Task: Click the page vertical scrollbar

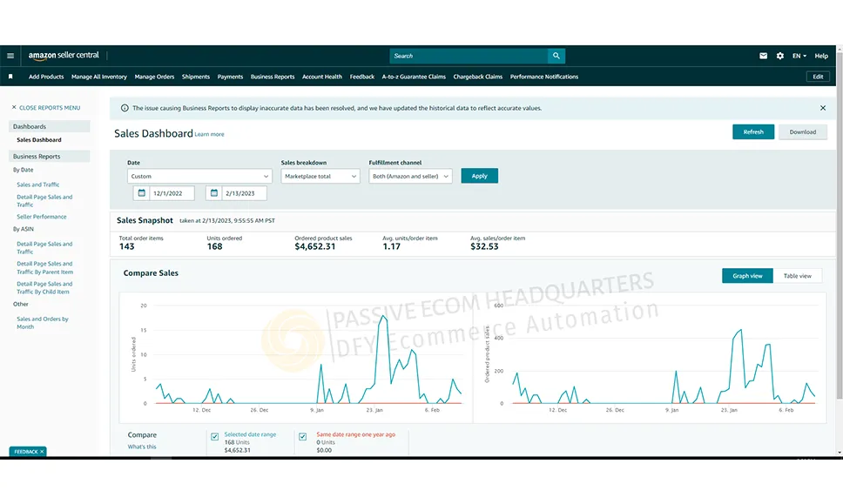Action: (840, 225)
